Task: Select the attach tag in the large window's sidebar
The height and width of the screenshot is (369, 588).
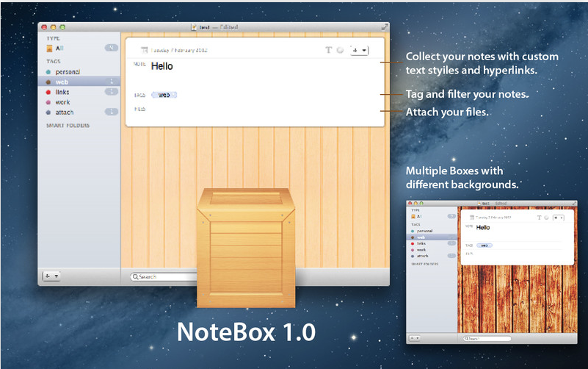Action: click(79, 112)
